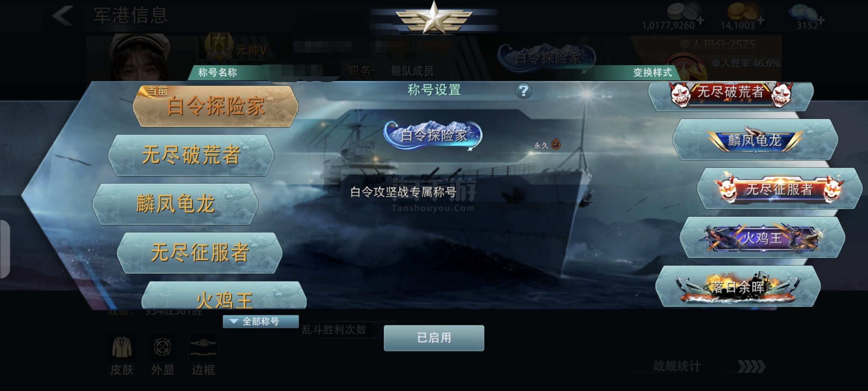This screenshot has height=391, width=868.
Task: Choose the 火鸡王 title in left list
Action: click(224, 295)
